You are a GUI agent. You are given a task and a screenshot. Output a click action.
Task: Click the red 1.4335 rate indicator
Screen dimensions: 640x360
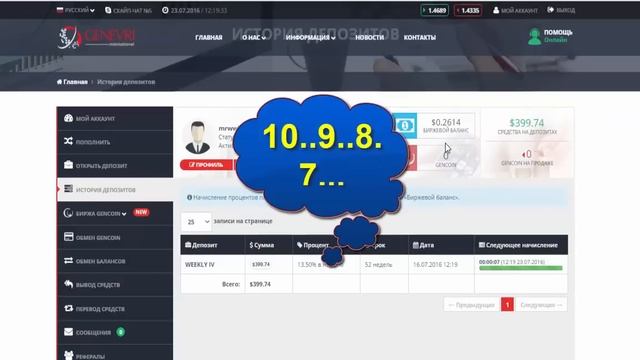click(468, 10)
